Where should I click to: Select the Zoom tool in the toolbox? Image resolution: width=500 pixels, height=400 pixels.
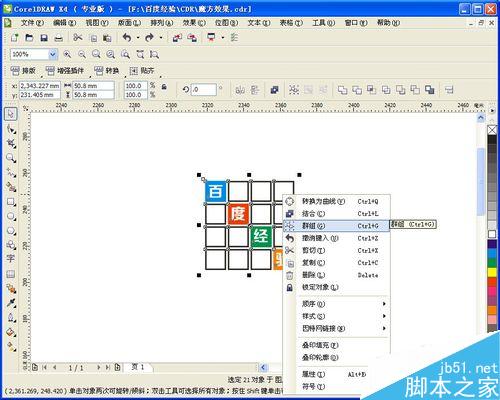click(11, 158)
